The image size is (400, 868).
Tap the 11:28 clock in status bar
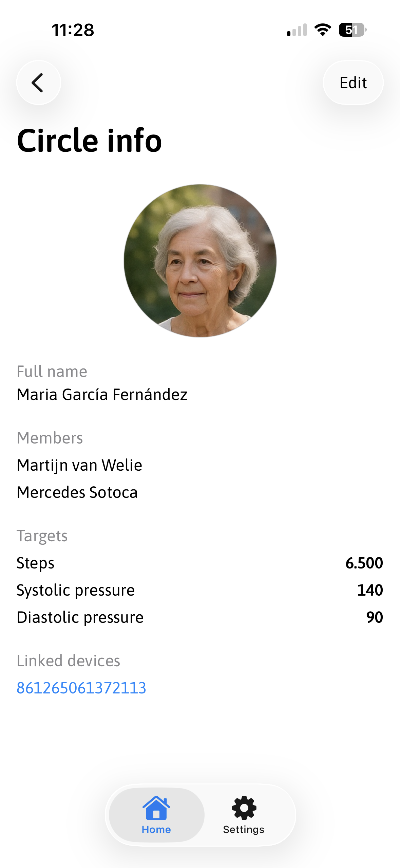tap(73, 30)
